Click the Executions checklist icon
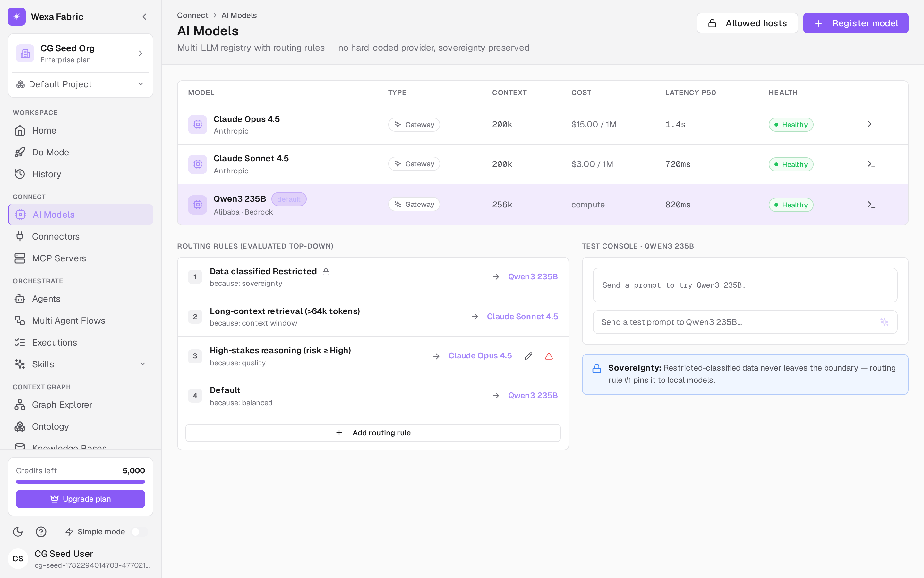This screenshot has width=924, height=578. pos(20,342)
